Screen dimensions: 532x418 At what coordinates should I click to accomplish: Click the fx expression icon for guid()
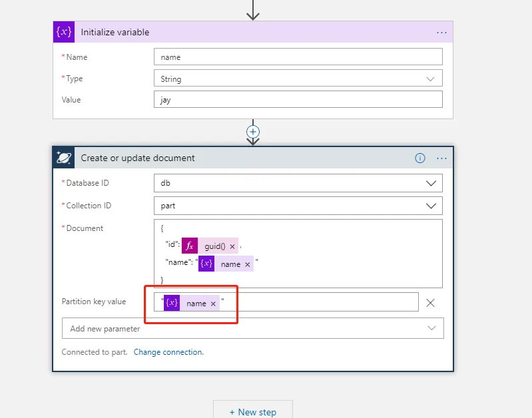(x=190, y=246)
